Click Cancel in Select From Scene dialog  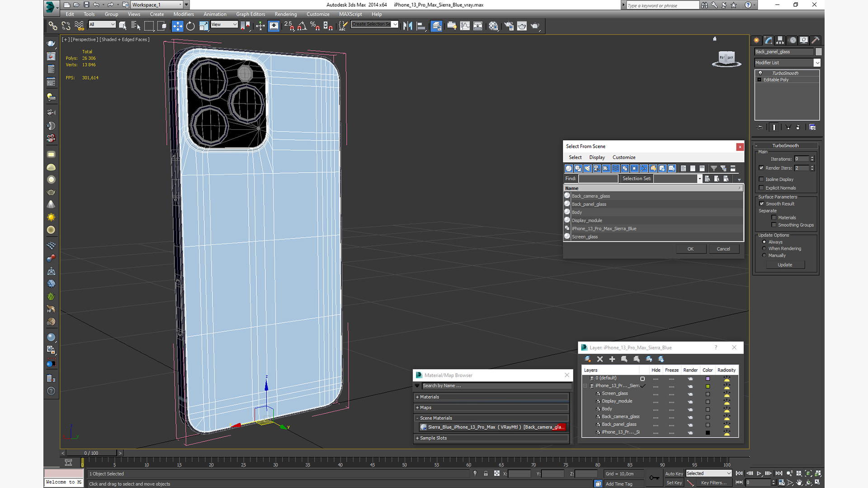point(723,249)
